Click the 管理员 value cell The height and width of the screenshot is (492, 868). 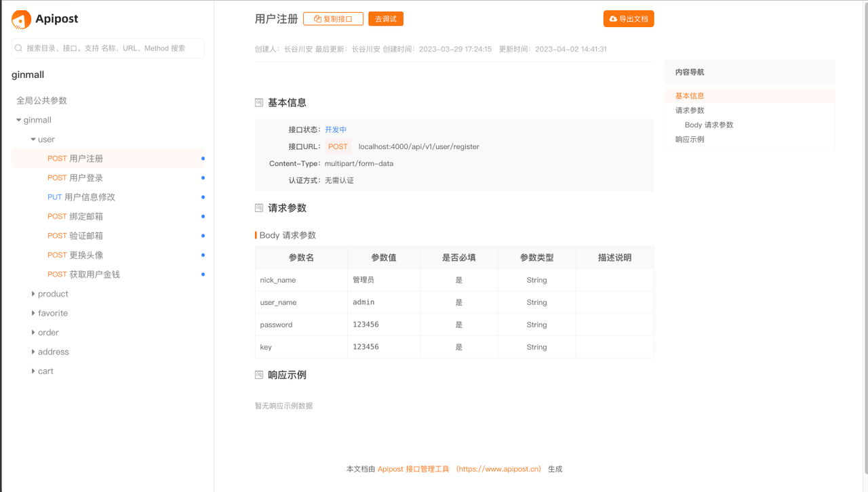[384, 280]
